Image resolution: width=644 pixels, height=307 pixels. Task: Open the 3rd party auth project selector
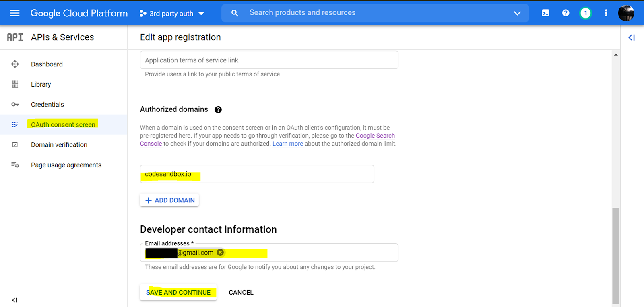pos(172,14)
